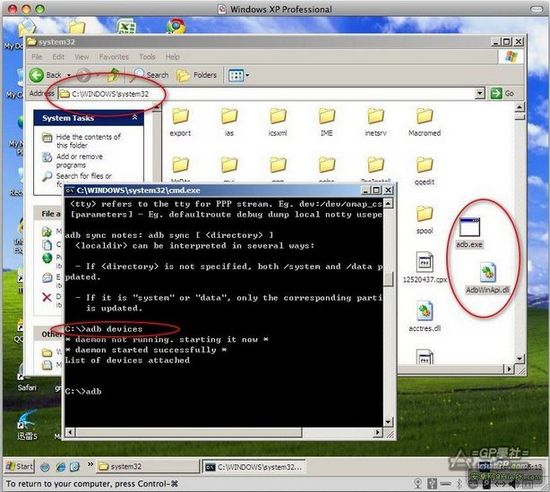Select the icsxml folder

coord(278,122)
